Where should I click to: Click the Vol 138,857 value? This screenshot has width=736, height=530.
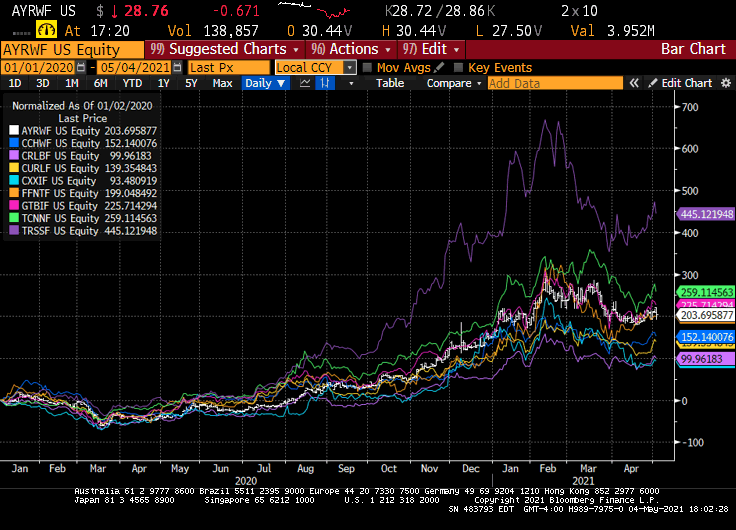click(213, 31)
